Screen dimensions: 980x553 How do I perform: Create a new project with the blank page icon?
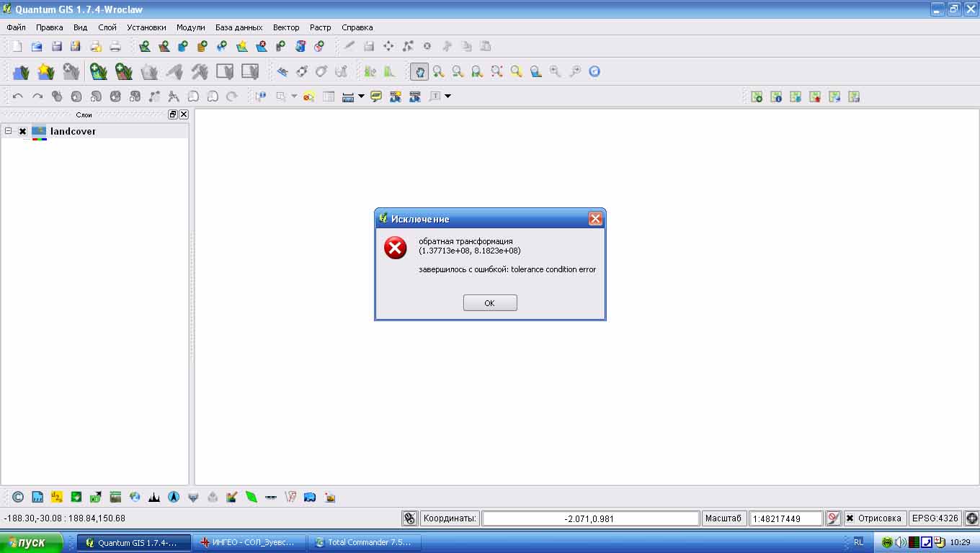coord(17,46)
